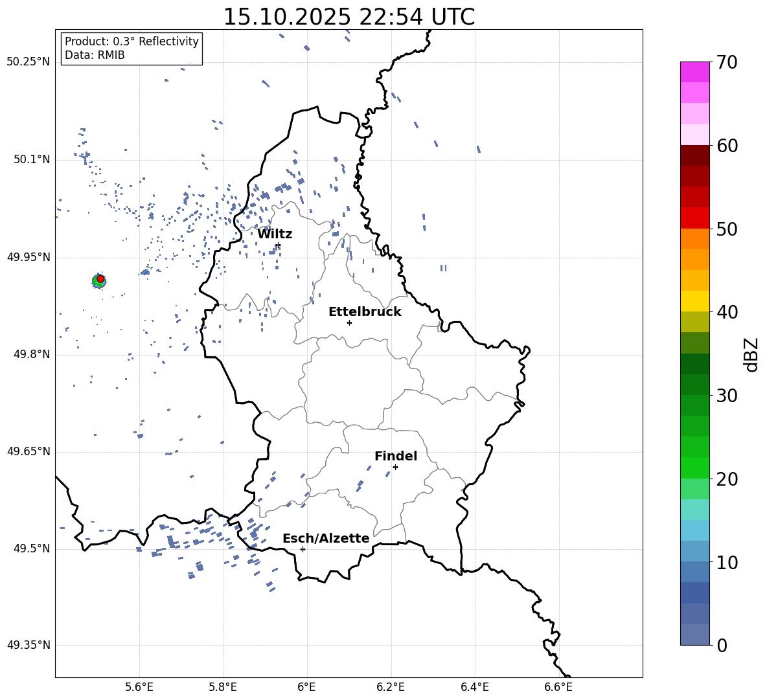Image resolution: width=767 pixels, height=700 pixels.
Task: Click the 6.2°E longitude label
Action: point(391,688)
